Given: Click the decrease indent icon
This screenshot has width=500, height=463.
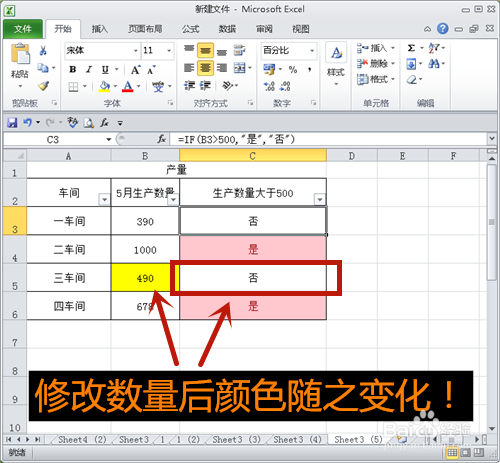Looking at the screenshot, I should point(189,86).
